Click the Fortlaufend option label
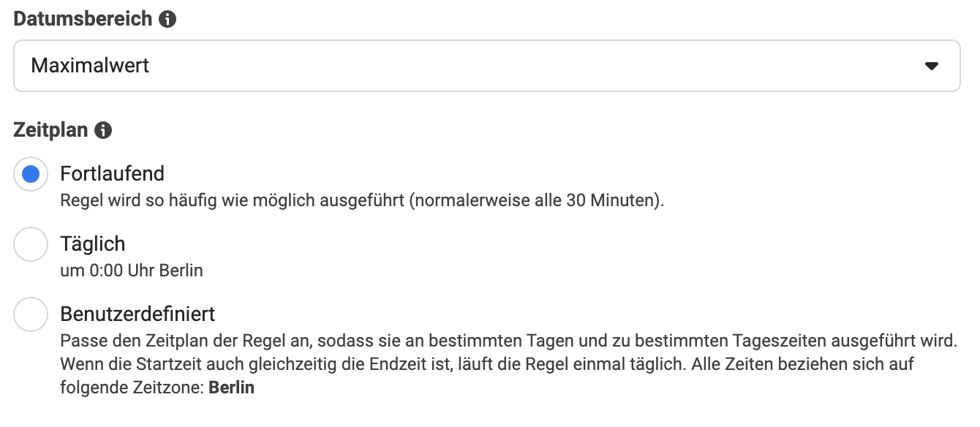The width and height of the screenshot is (980, 427). [112, 174]
